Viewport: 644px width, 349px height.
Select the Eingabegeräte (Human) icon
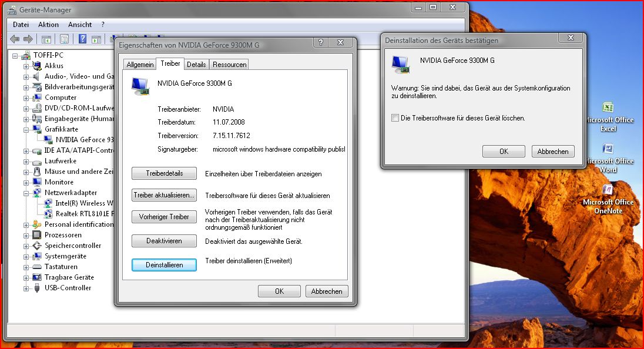tap(37, 119)
